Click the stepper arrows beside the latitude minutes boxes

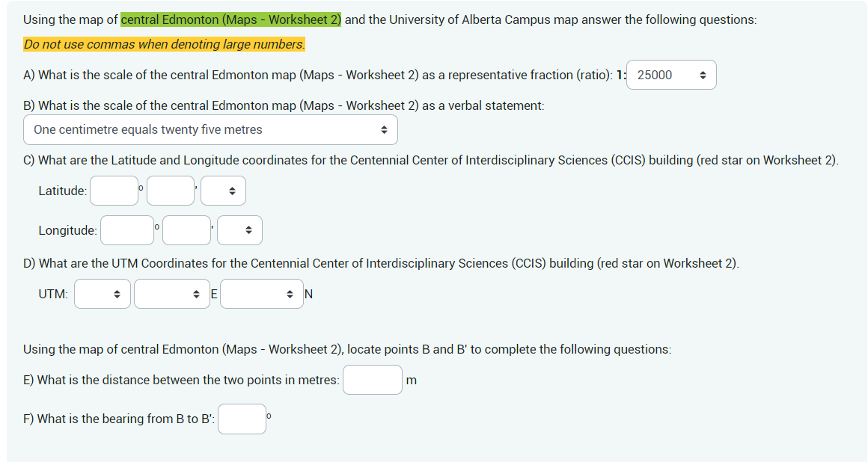233,191
